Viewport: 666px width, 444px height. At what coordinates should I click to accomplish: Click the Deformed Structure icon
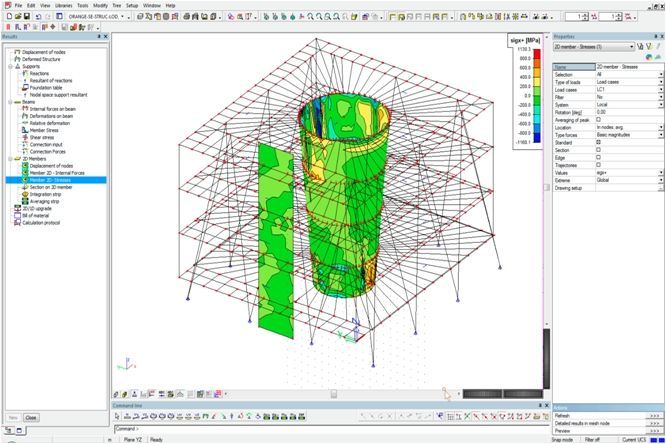pos(15,59)
